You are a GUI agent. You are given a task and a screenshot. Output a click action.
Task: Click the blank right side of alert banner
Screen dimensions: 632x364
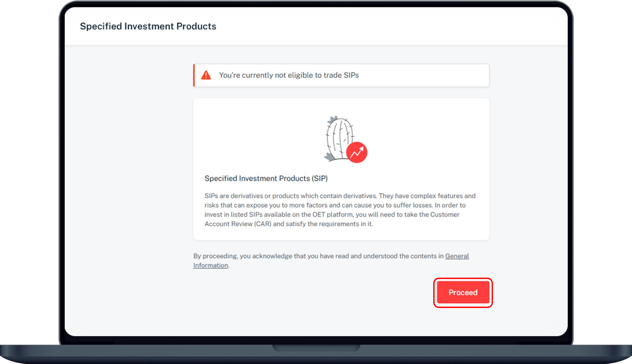(438, 75)
